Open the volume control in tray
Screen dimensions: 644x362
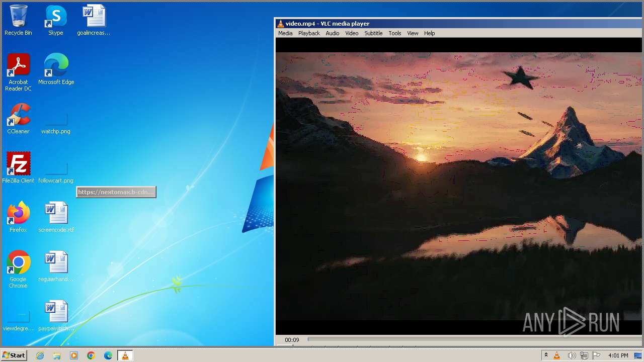pyautogui.click(x=572, y=355)
